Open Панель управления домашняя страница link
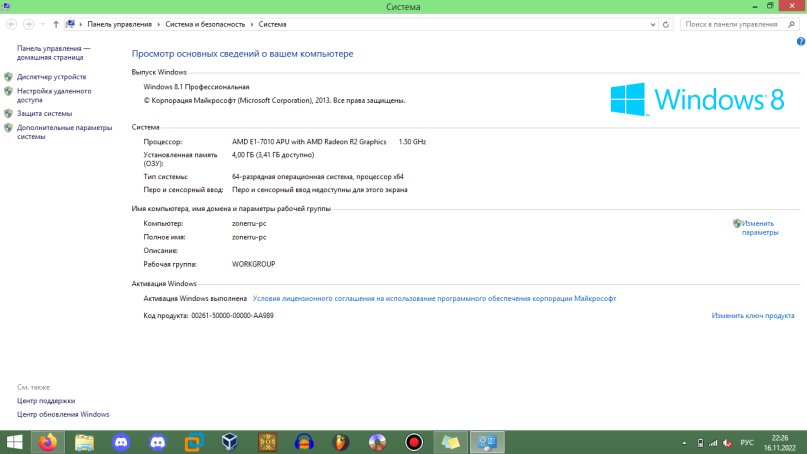 point(54,53)
